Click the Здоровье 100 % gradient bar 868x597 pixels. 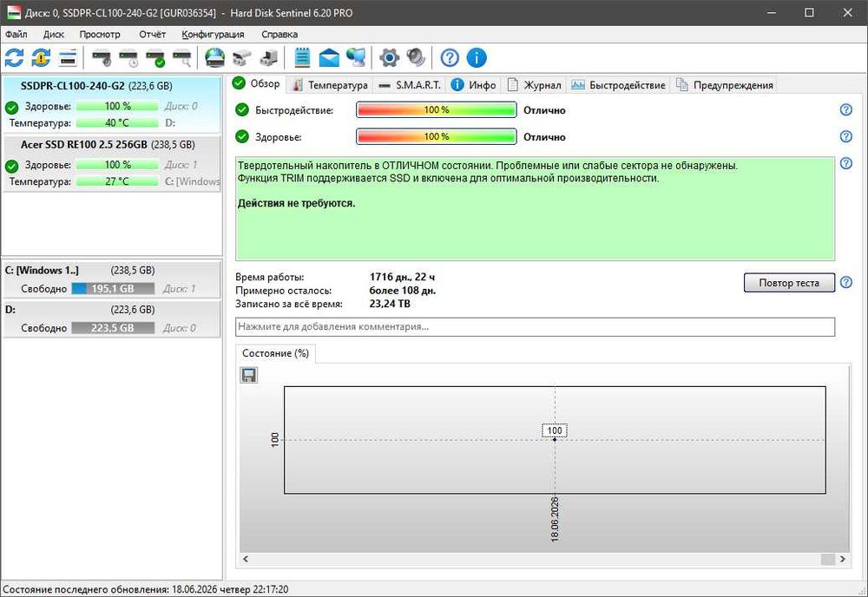pos(437,136)
